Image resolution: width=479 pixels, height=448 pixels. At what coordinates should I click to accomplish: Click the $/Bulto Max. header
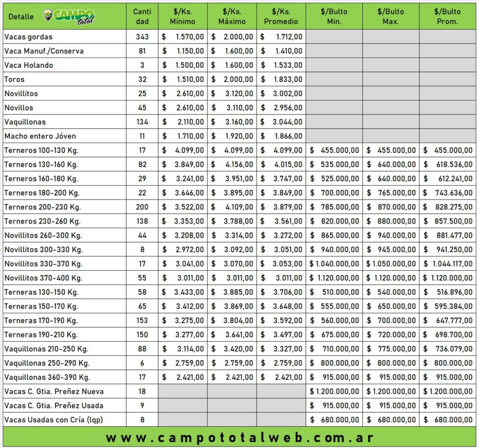coord(391,16)
